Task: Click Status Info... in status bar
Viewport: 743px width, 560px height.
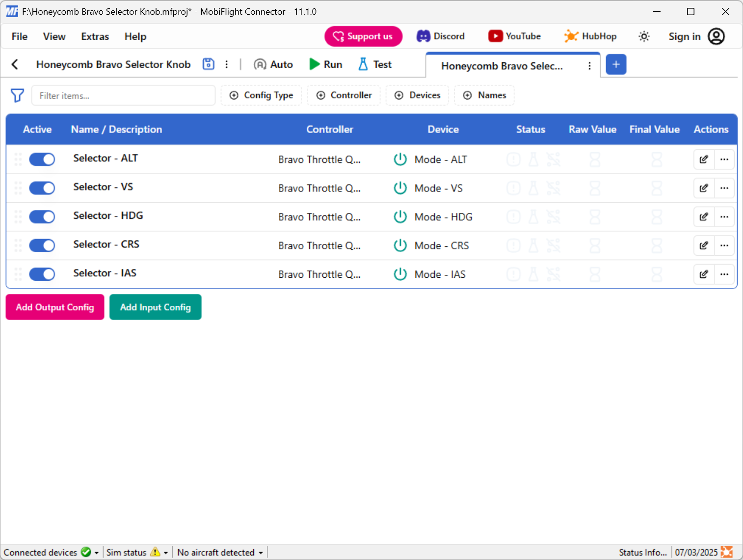Action: tap(642, 552)
